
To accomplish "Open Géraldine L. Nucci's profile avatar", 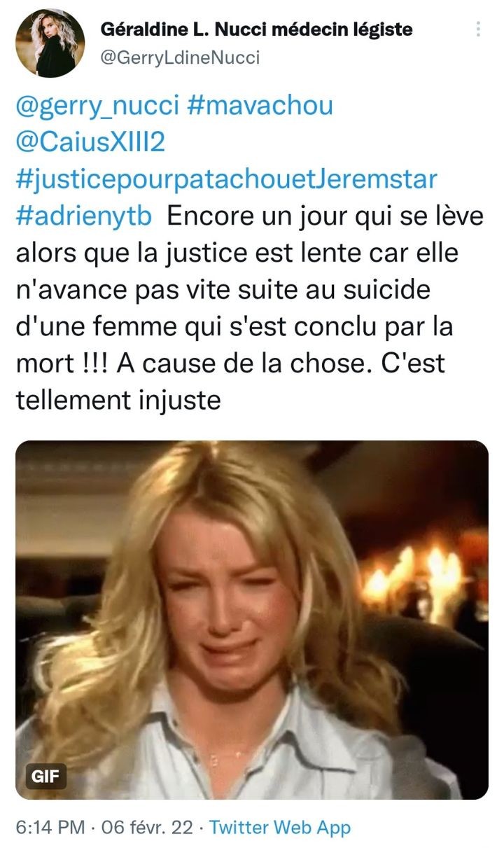I will [50, 43].
